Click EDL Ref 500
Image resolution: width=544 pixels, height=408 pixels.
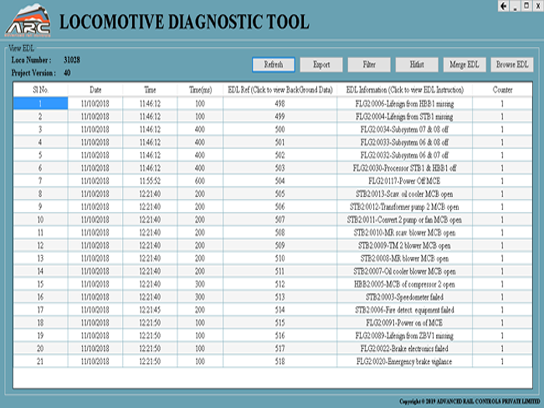tap(280, 129)
